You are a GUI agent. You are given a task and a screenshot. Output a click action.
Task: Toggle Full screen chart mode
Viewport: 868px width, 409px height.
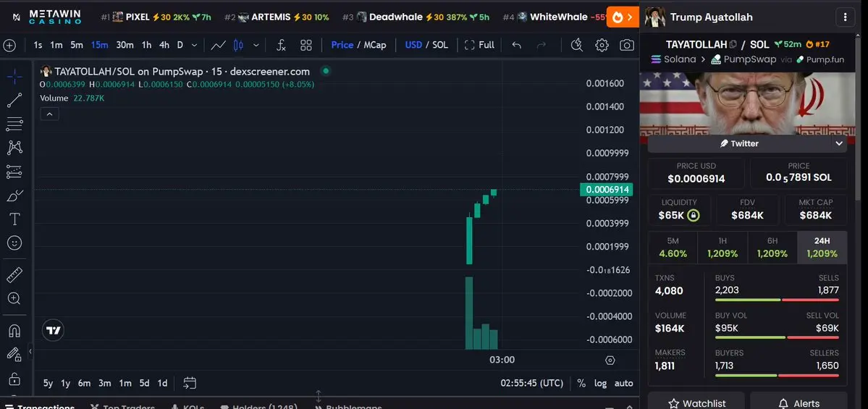(479, 45)
